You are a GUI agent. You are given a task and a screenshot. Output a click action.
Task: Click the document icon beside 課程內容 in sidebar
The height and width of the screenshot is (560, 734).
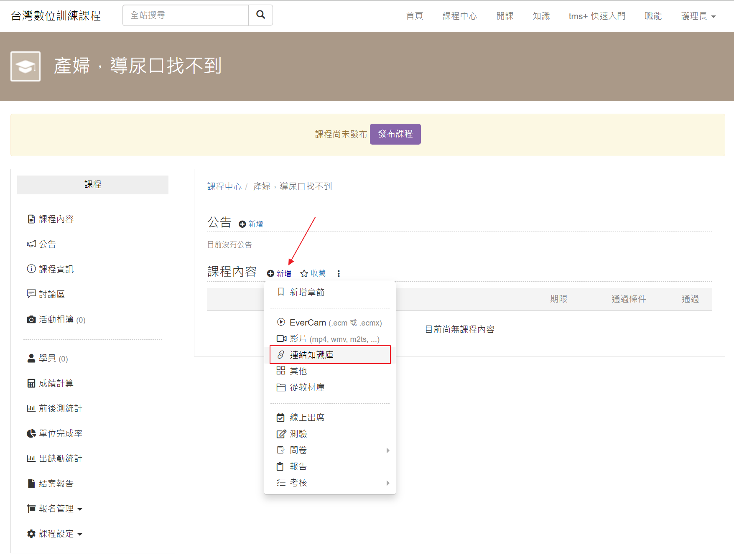tap(31, 219)
